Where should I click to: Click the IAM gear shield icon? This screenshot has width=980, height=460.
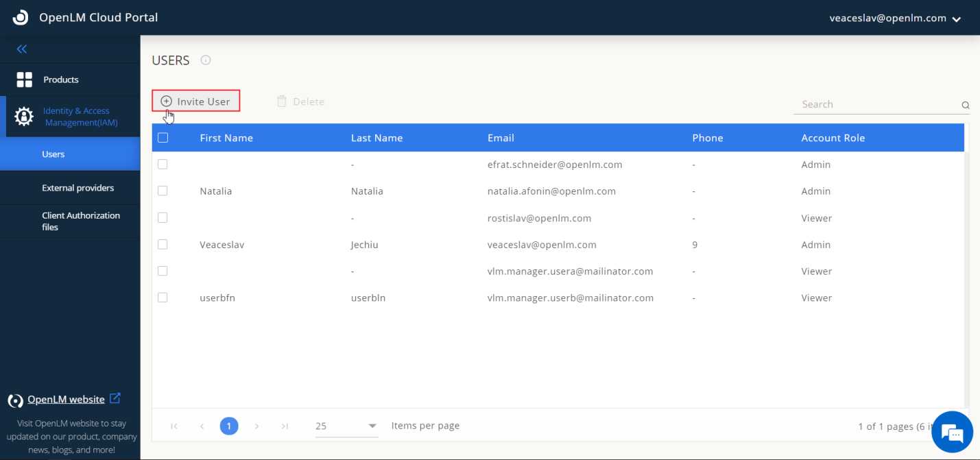[24, 117]
